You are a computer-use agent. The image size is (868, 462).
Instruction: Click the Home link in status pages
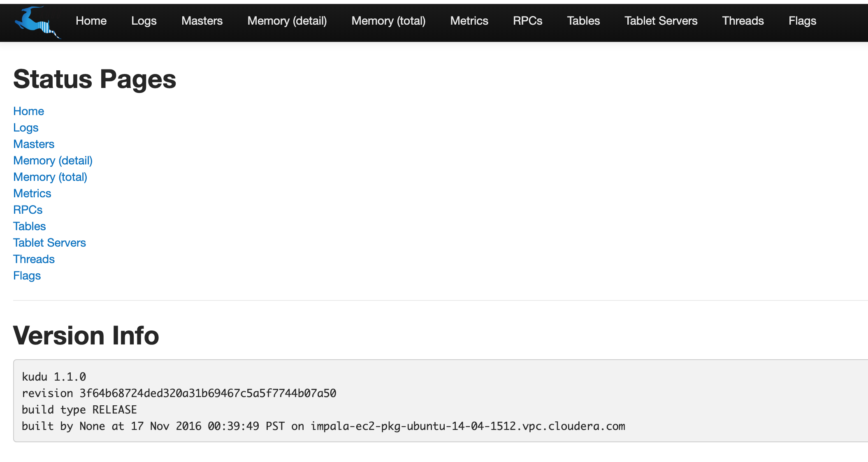29,111
